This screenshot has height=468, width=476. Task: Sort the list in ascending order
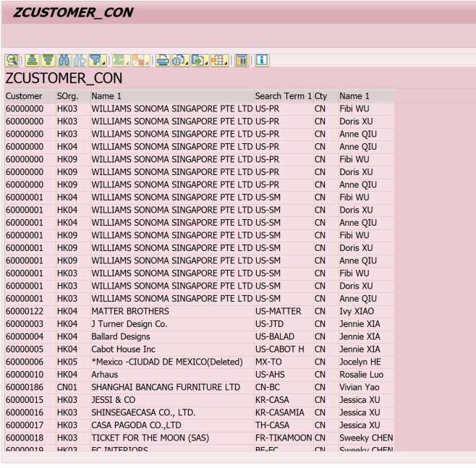[x=32, y=60]
